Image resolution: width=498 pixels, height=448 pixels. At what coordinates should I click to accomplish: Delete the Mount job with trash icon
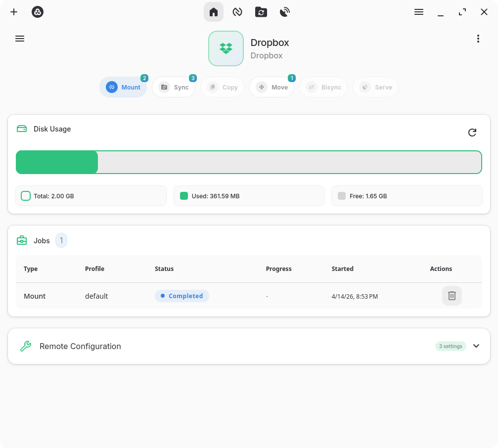tap(452, 296)
